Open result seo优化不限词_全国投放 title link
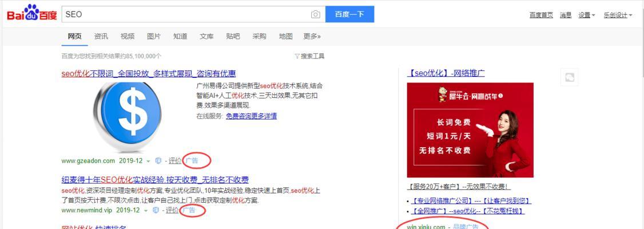The width and height of the screenshot is (644, 229). [x=149, y=74]
